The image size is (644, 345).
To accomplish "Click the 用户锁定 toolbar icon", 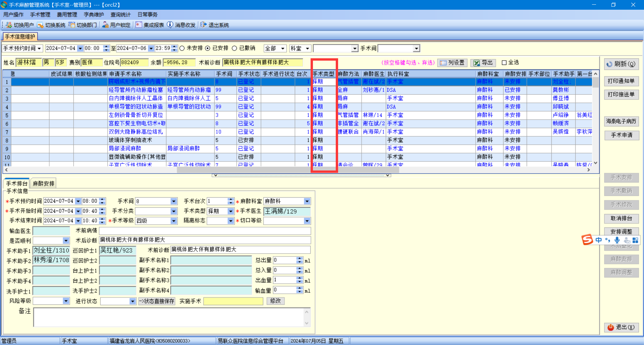I will pyautogui.click(x=105, y=25).
